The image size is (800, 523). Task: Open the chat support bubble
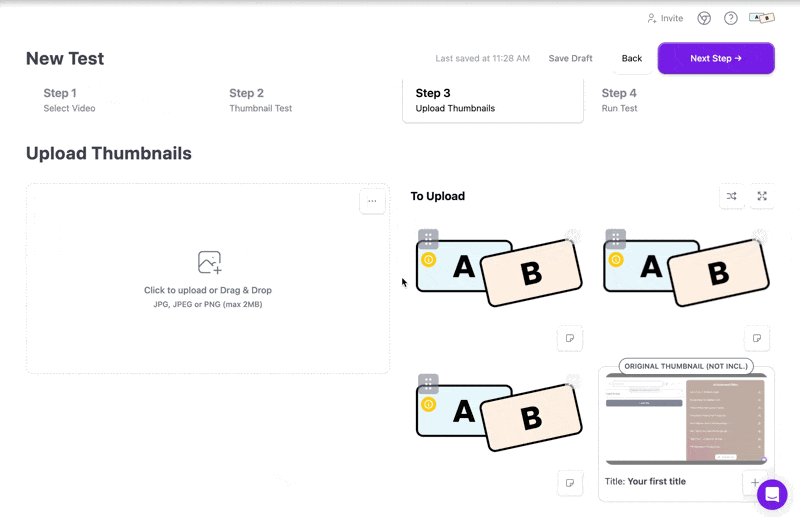tap(772, 494)
